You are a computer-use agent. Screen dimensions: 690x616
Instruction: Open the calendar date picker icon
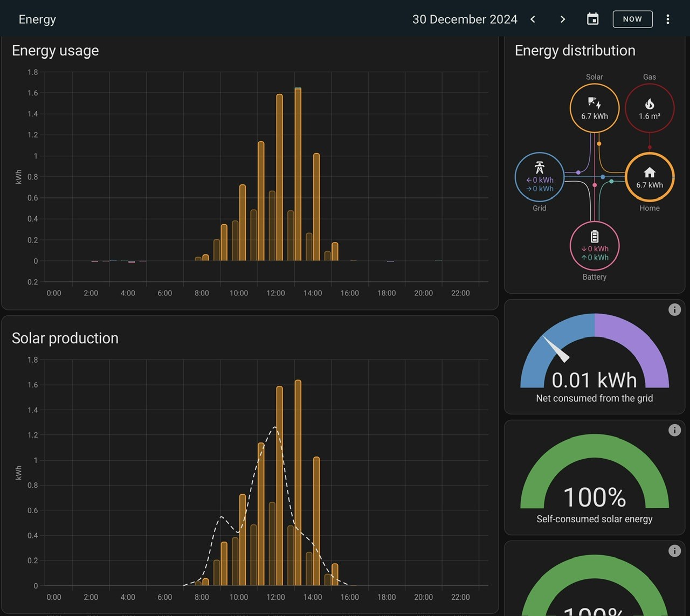coord(592,19)
